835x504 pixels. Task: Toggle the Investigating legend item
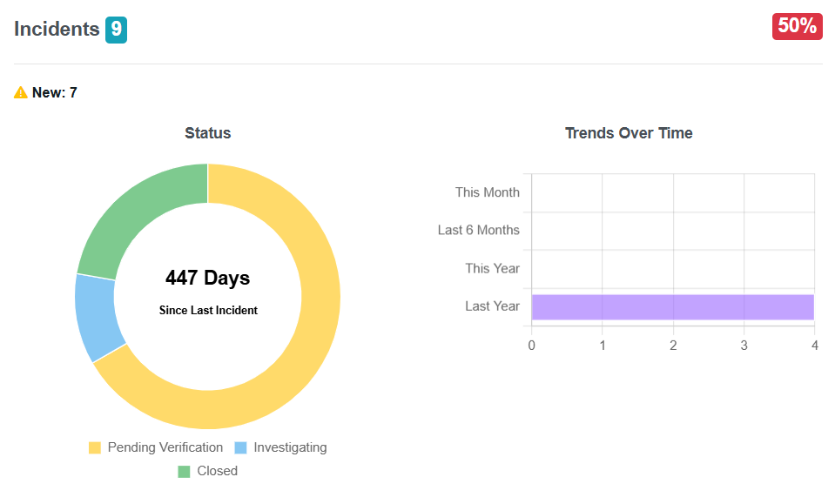(290, 447)
